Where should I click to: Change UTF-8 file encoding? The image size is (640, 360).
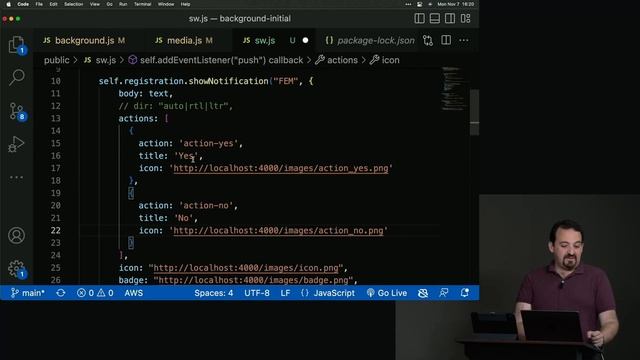pyautogui.click(x=257, y=293)
